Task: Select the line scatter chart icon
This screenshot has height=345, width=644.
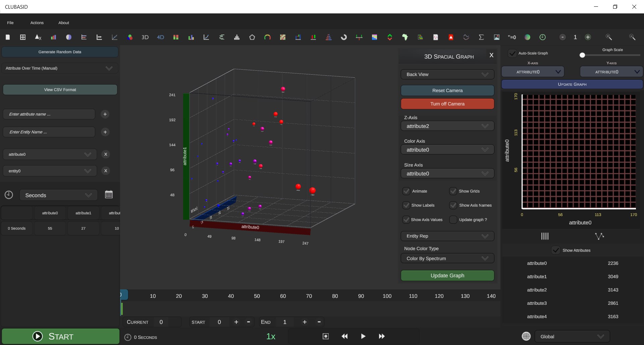Action: coord(114,37)
